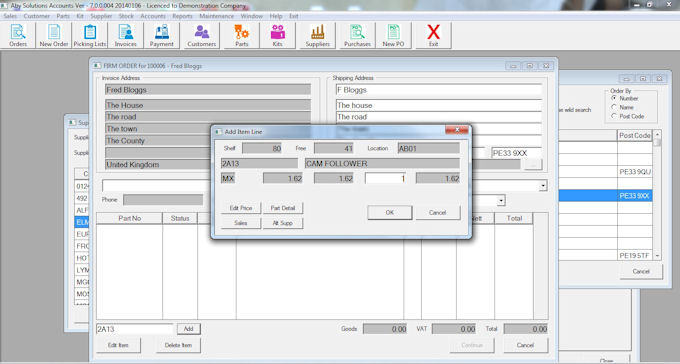The width and height of the screenshot is (680, 364).
Task: Click the Parts toolbar icon
Action: pyautogui.click(x=242, y=35)
